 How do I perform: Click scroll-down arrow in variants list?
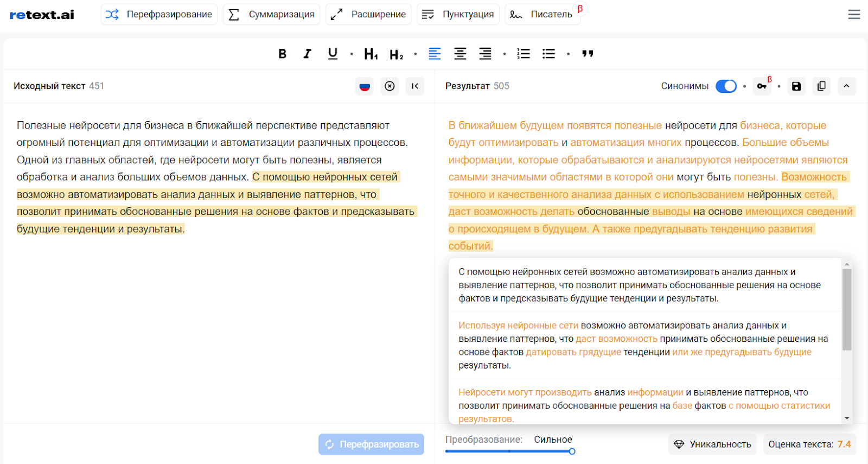[847, 418]
